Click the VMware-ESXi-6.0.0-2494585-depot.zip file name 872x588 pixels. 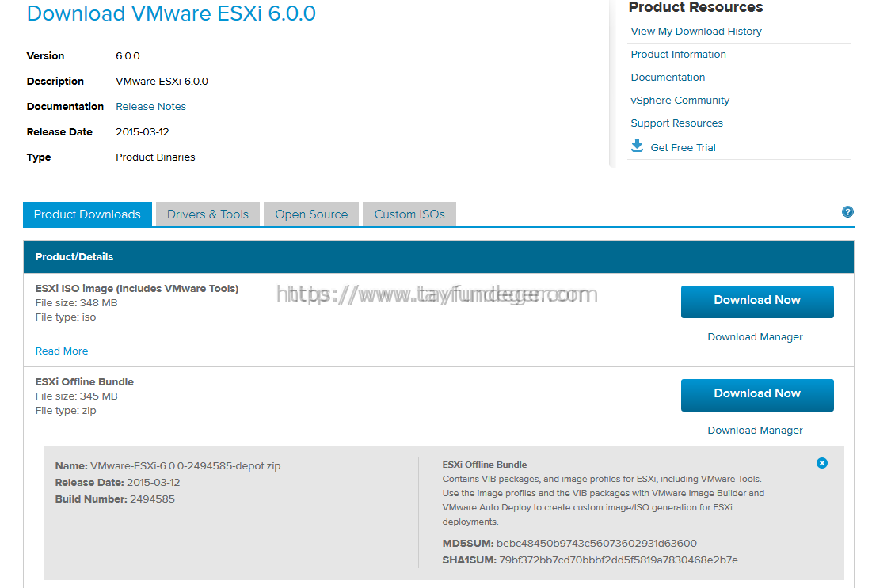(x=185, y=466)
